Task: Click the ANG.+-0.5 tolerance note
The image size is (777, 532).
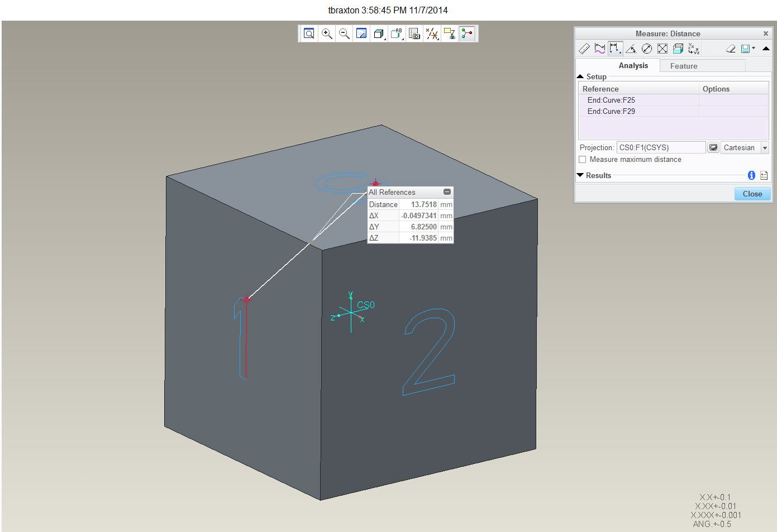Action: point(712,524)
